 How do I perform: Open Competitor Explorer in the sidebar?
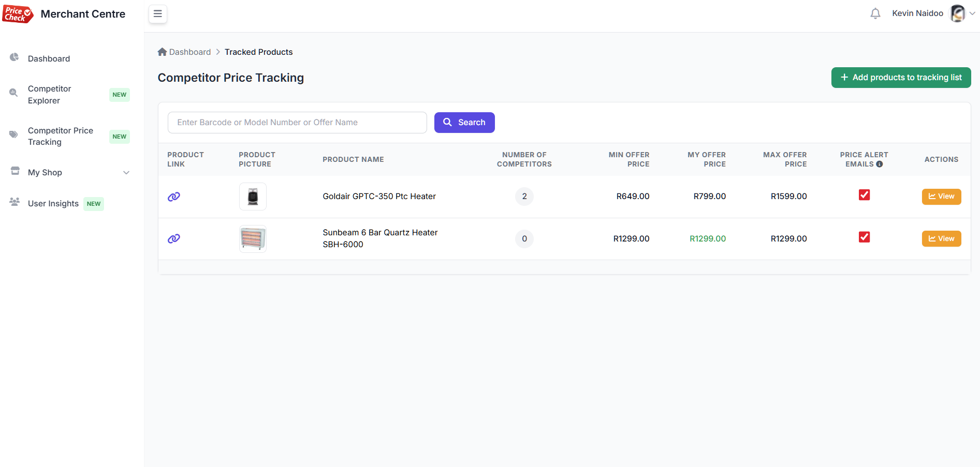[50, 95]
